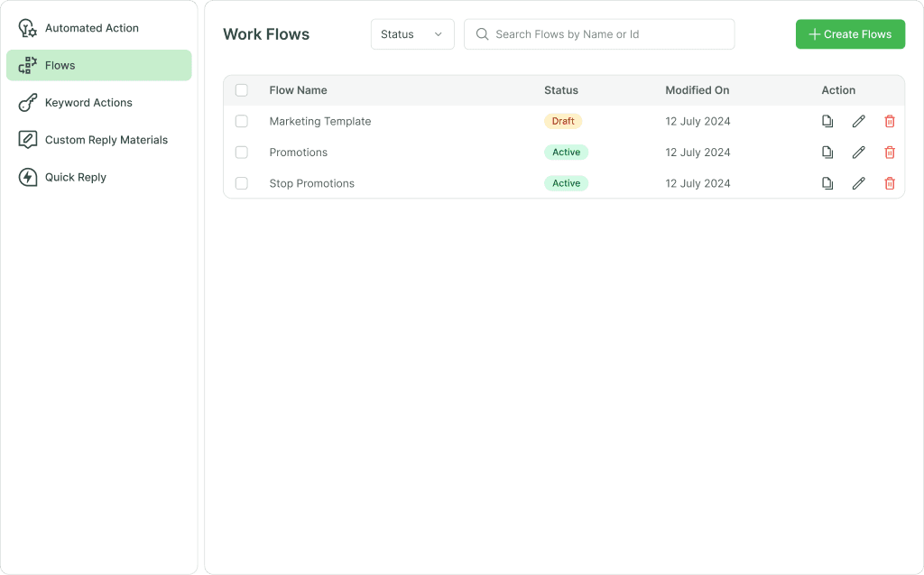Duplicate the Stop Promotions flow
This screenshot has height=575, width=924.
point(827,183)
